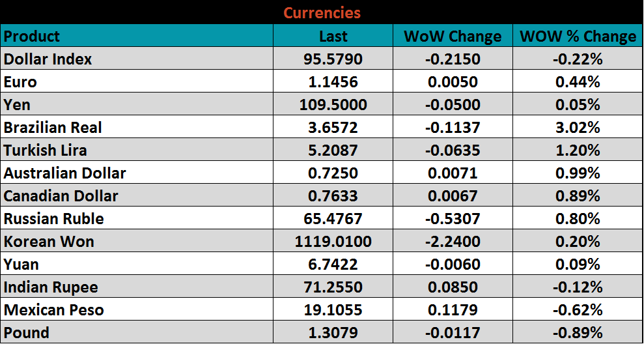The image size is (644, 344).
Task: Click the Mexican Peso product cell
Action: pyautogui.click(x=54, y=310)
